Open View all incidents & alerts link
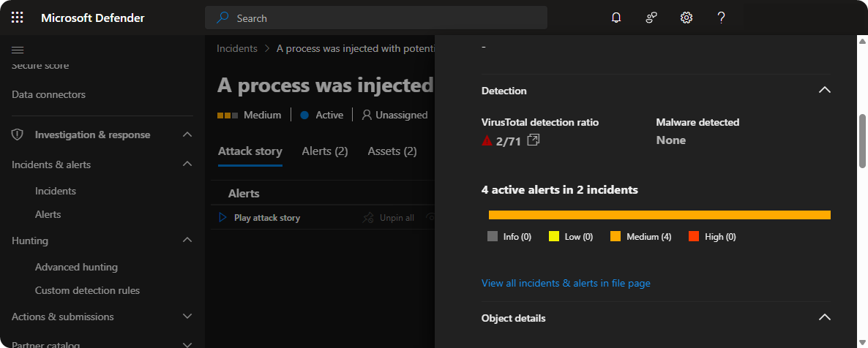 click(x=566, y=283)
